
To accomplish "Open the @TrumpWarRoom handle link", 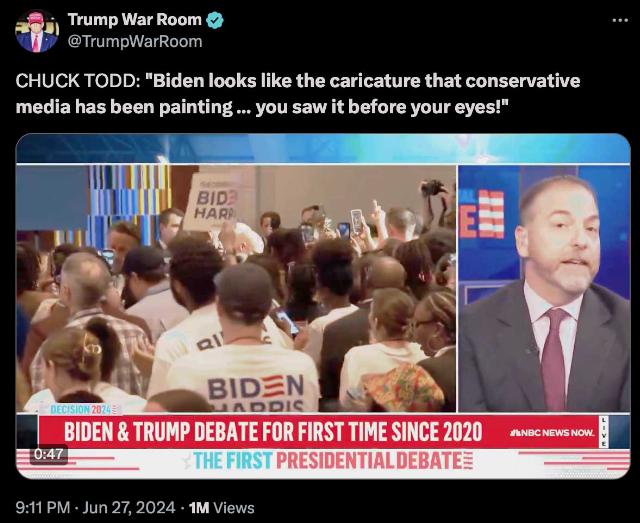I will (134, 41).
